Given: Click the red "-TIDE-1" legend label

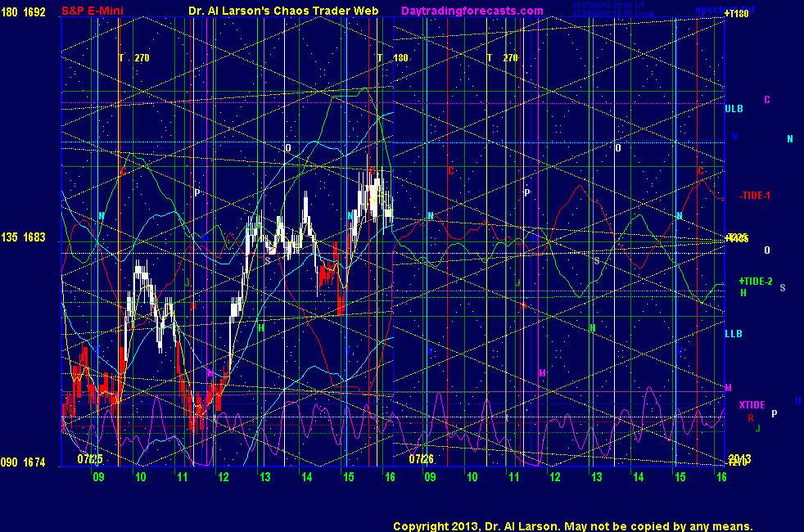Looking at the screenshot, I should coord(755,196).
